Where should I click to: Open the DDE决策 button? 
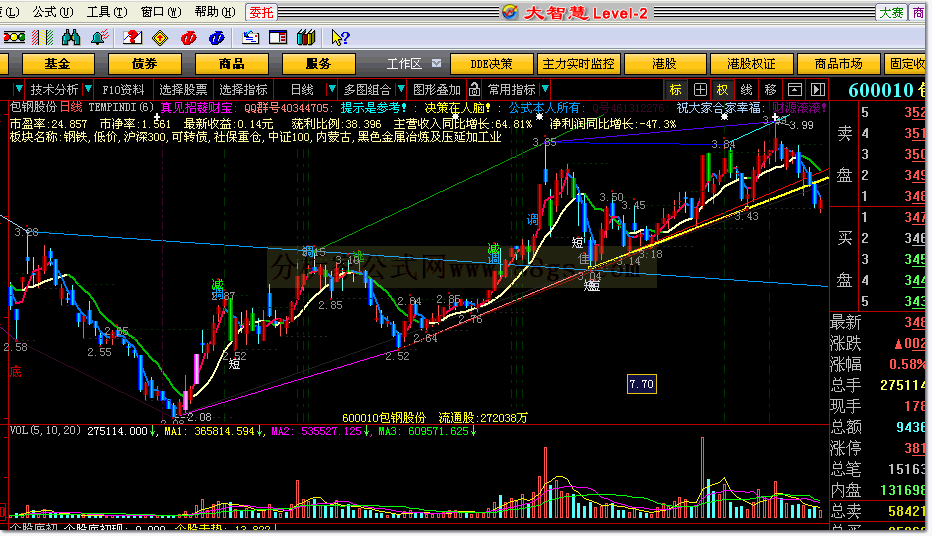pyautogui.click(x=491, y=64)
